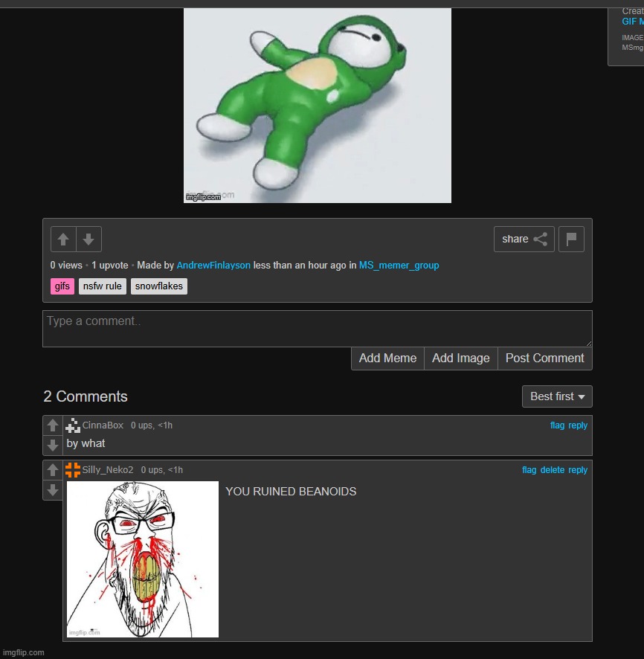Click the Add Meme button
Viewport: 644px width, 659px height.
pos(387,358)
